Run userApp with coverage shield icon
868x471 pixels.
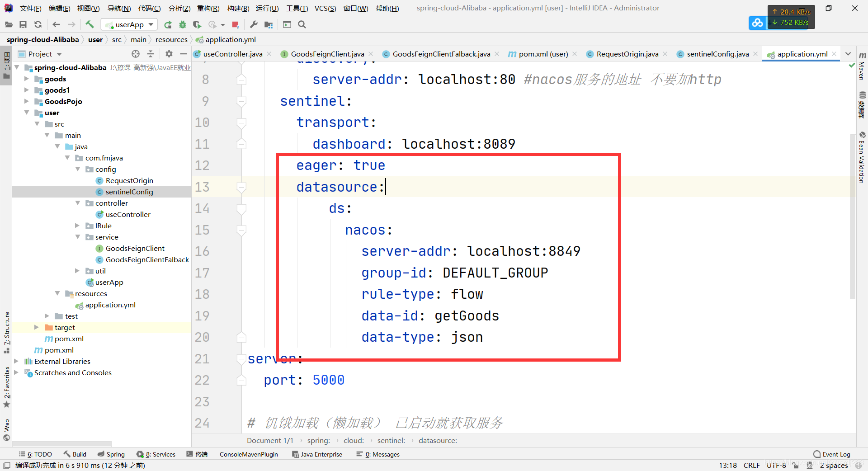pyautogui.click(x=197, y=24)
